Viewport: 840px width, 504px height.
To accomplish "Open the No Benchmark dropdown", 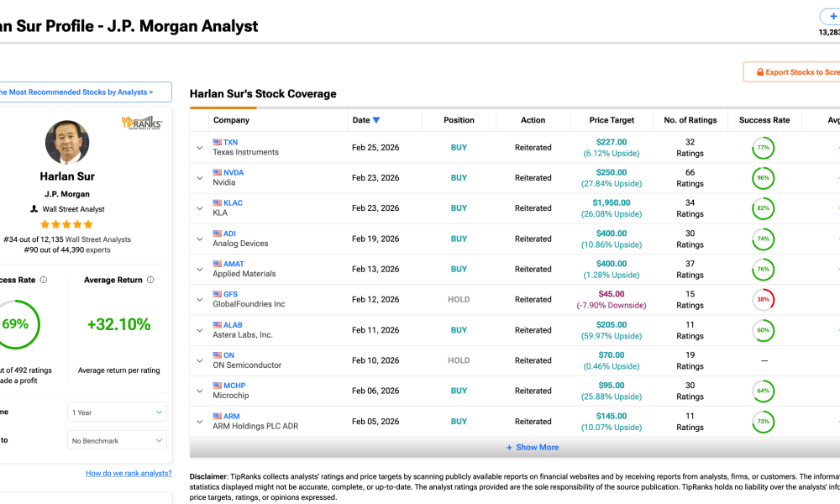I will point(117,440).
